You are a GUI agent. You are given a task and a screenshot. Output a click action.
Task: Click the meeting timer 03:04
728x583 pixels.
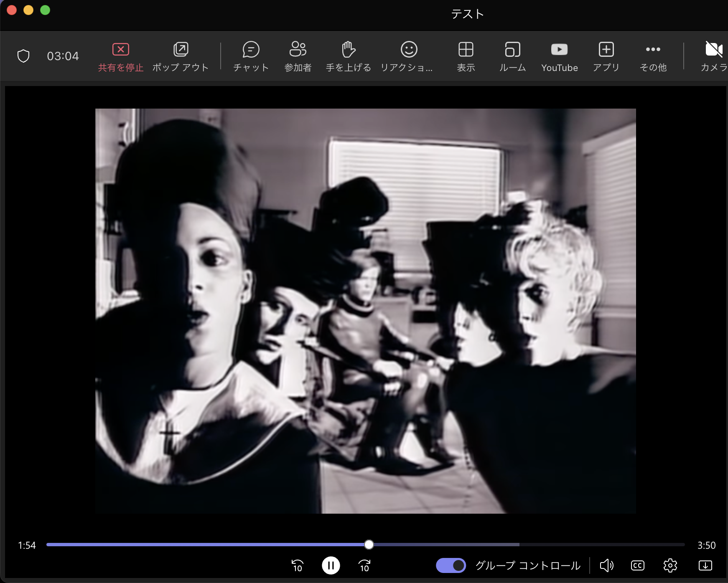click(63, 56)
